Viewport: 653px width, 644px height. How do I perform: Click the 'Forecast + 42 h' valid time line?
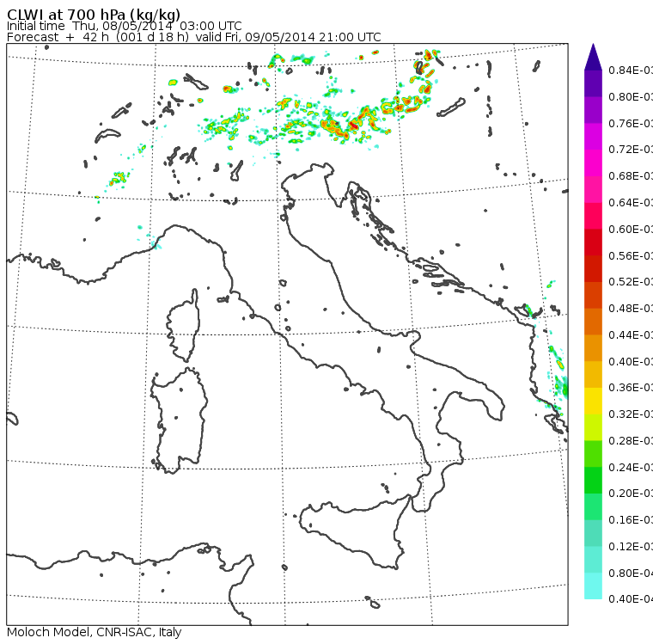click(193, 37)
